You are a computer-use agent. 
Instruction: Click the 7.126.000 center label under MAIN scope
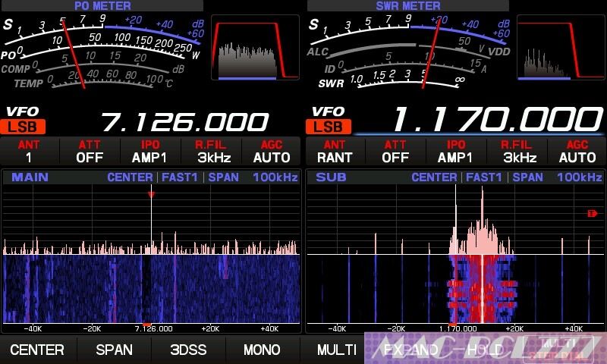[153, 329]
